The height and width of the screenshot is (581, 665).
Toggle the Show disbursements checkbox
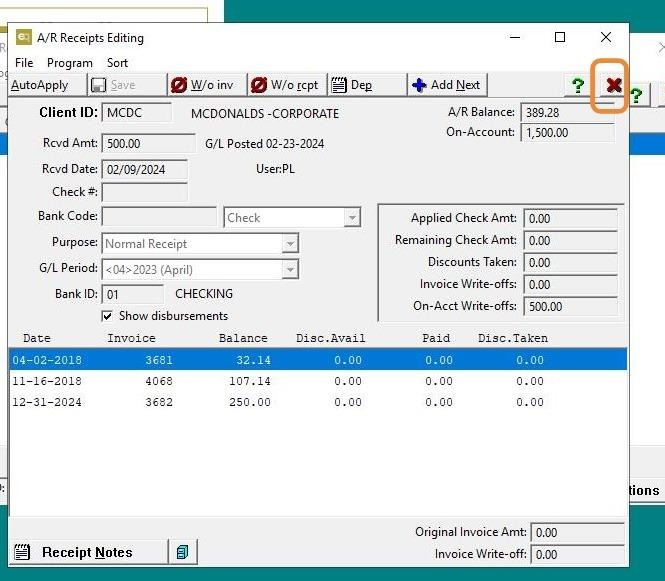[107, 316]
